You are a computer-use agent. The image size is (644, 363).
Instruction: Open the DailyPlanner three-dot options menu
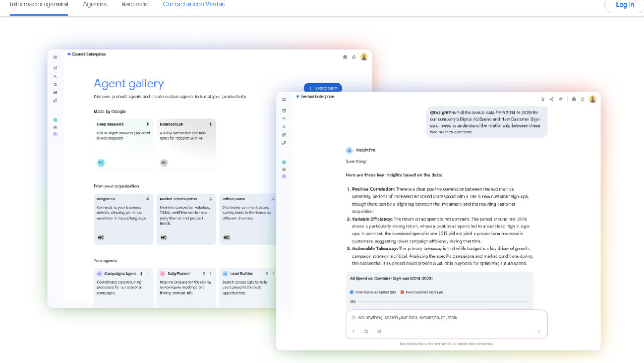210,274
